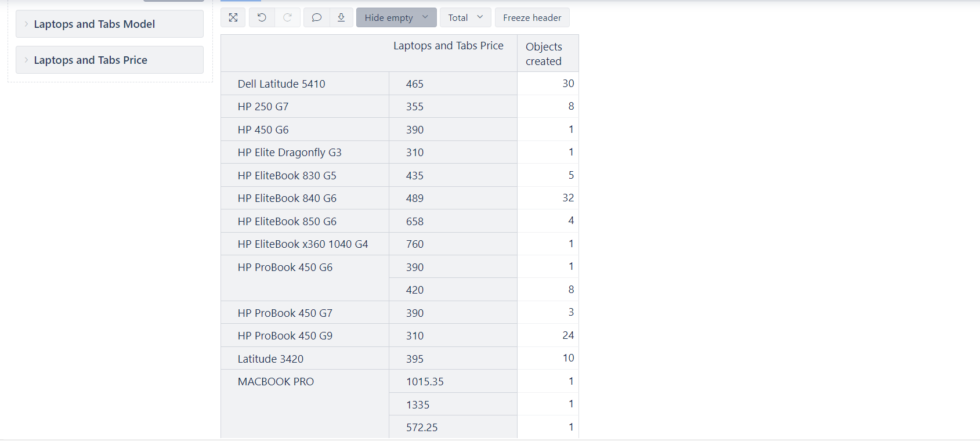Viewport: 980px width, 441px height.
Task: Click objects created value 30
Action: 548,84
